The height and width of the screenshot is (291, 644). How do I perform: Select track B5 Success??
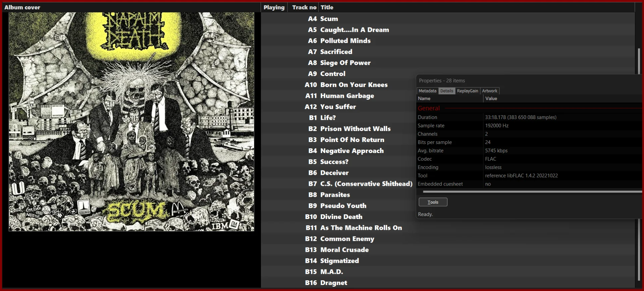[338, 162]
